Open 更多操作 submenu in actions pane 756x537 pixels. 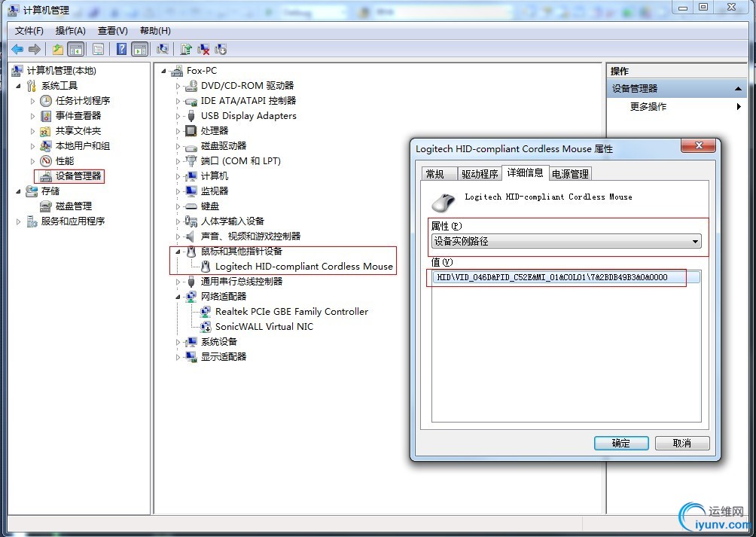coord(648,106)
